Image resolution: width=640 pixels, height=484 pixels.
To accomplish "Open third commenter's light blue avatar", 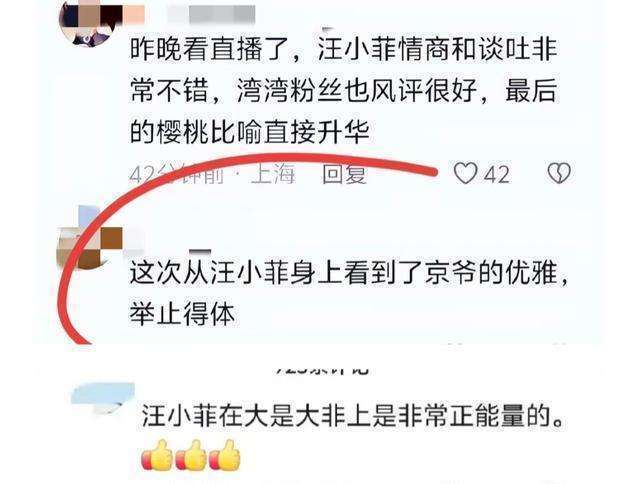I will tap(103, 396).
